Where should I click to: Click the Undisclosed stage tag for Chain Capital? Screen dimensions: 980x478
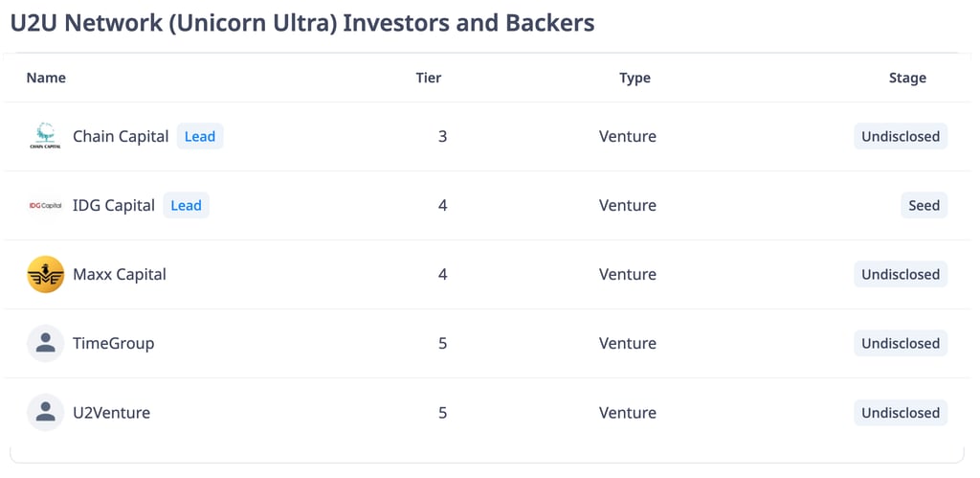click(901, 136)
